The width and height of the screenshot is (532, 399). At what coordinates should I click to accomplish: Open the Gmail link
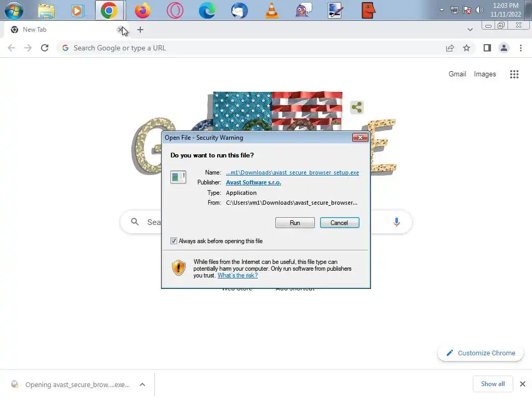tap(457, 74)
